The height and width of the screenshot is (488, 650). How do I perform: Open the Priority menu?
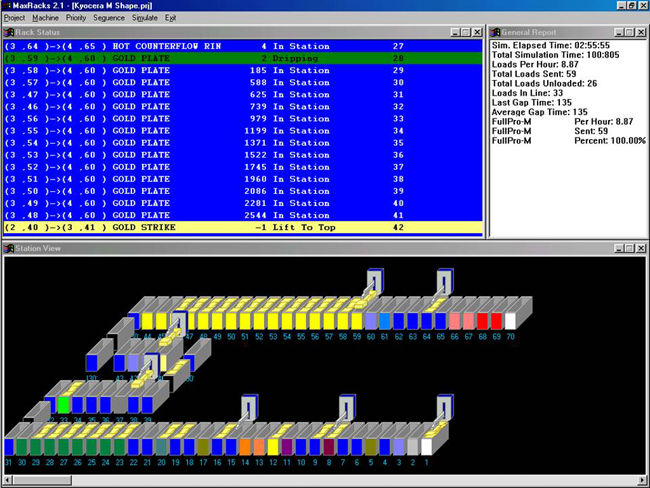pos(76,18)
